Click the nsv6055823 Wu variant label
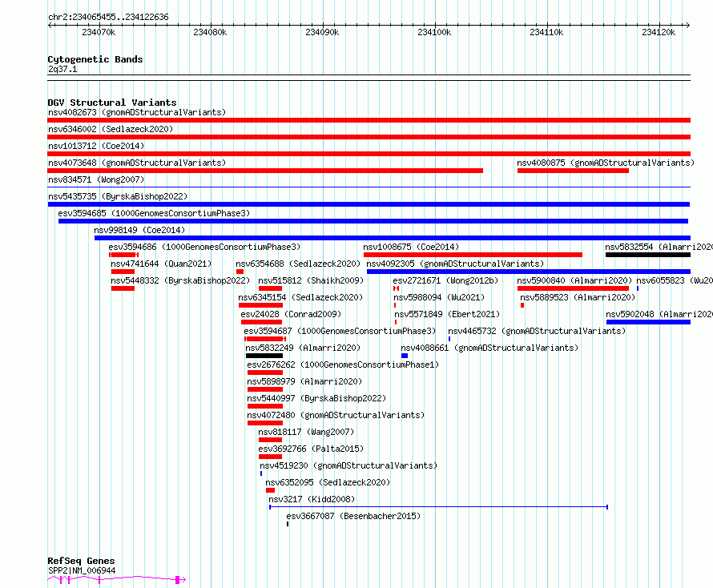 [675, 280]
